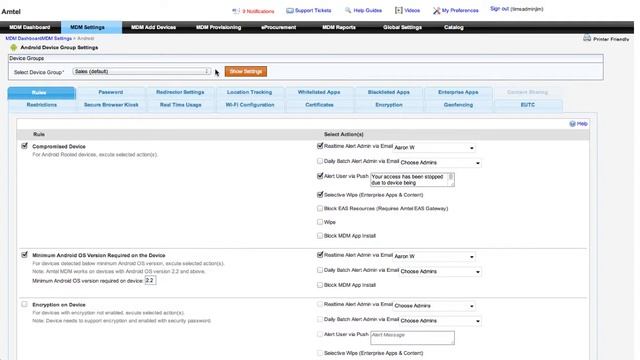Check Block EAS Resources option
The image size is (640, 360).
(x=320, y=208)
